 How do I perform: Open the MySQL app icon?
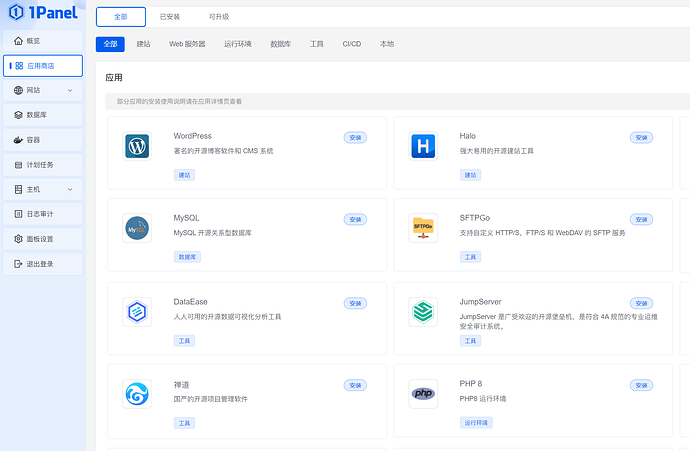[137, 229]
